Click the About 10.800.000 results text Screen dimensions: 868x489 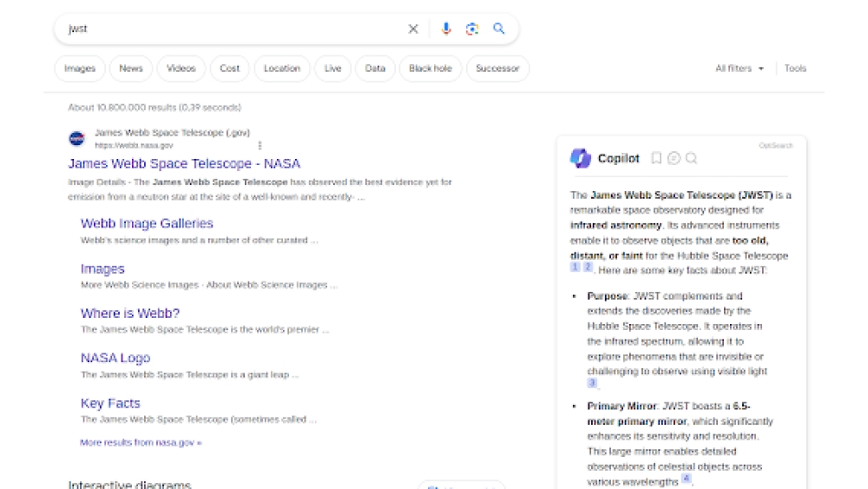[x=155, y=108]
